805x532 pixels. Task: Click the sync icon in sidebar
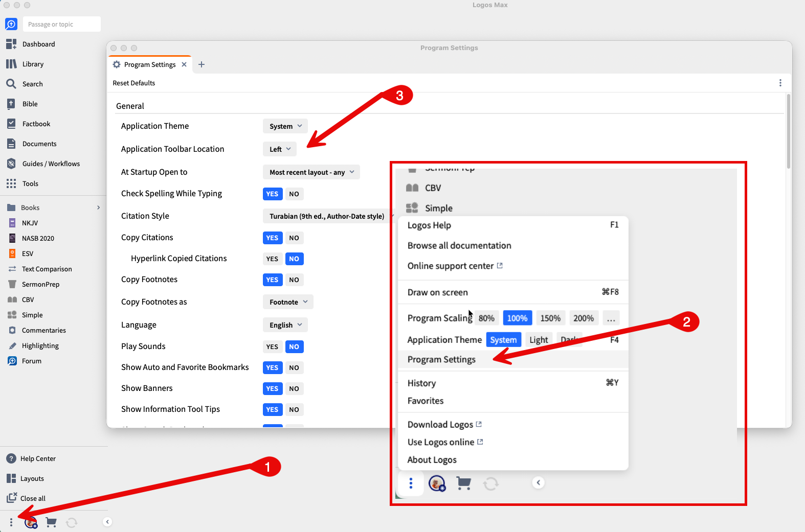pyautogui.click(x=72, y=522)
